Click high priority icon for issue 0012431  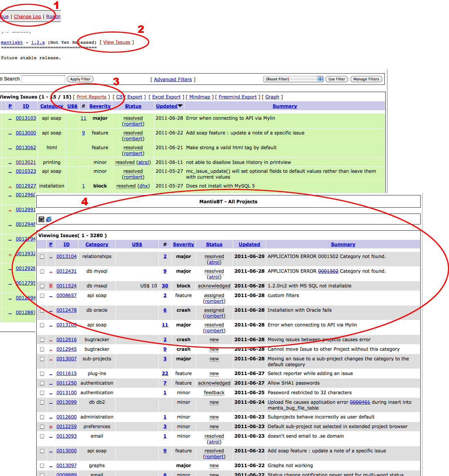pyautogui.click(x=51, y=272)
